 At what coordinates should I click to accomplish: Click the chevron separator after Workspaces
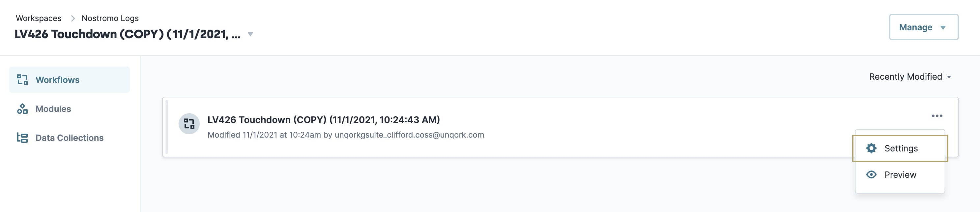point(73,18)
